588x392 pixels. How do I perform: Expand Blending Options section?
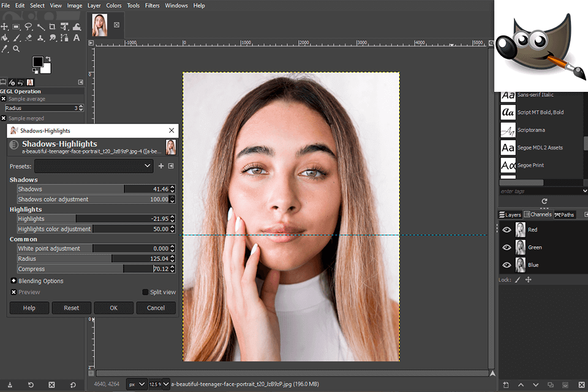(13, 281)
